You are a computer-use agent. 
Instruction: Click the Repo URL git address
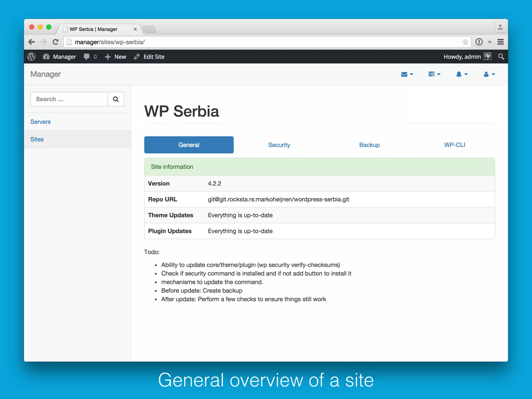click(x=278, y=199)
